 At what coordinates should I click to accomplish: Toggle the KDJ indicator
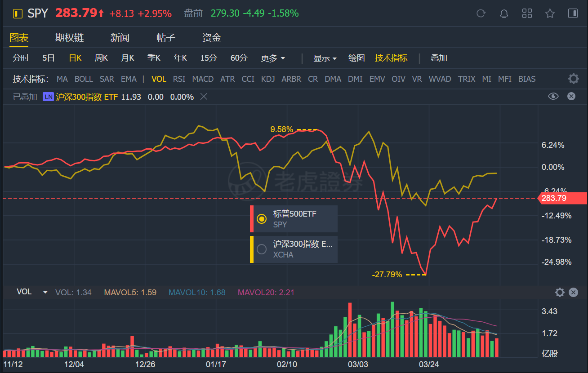click(268, 79)
